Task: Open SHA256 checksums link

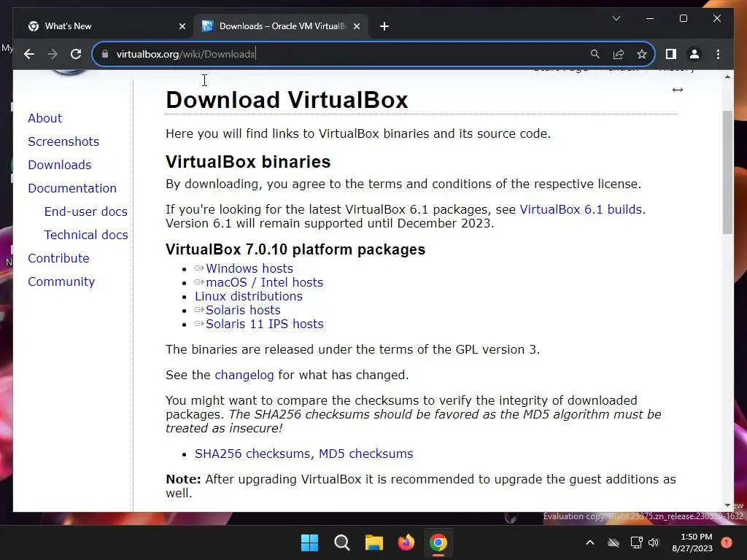Action: pos(252,454)
